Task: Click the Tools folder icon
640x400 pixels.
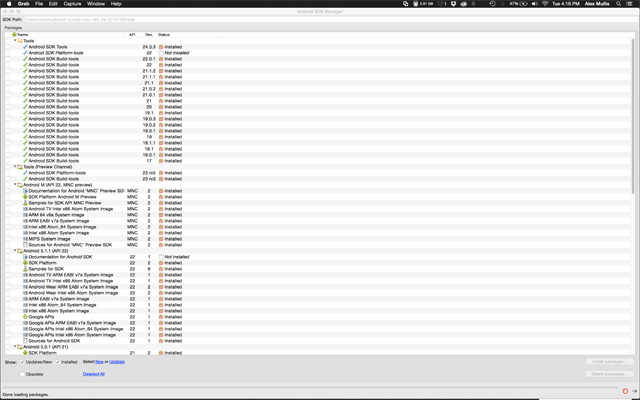Action: 20,41
